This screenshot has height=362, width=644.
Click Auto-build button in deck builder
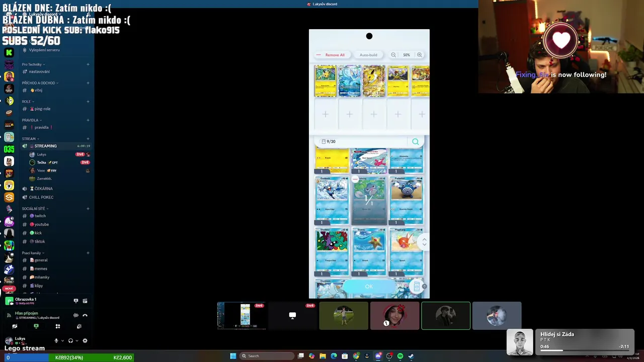coord(368,55)
